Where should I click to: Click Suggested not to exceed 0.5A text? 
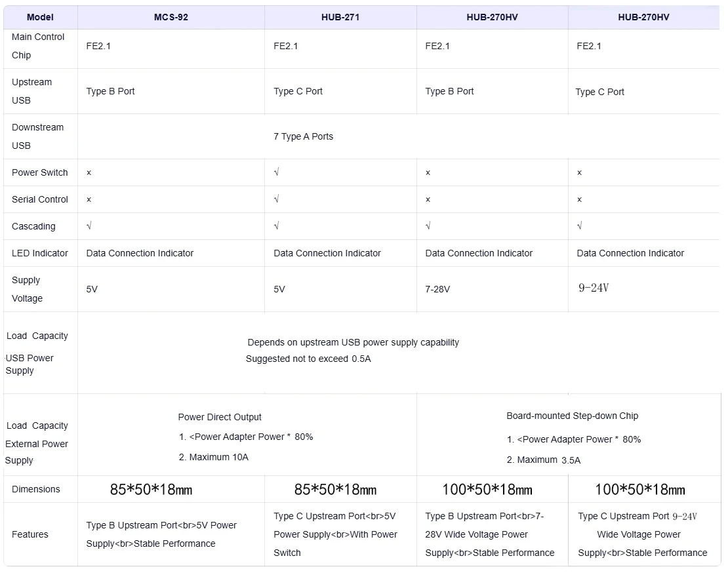308,359
